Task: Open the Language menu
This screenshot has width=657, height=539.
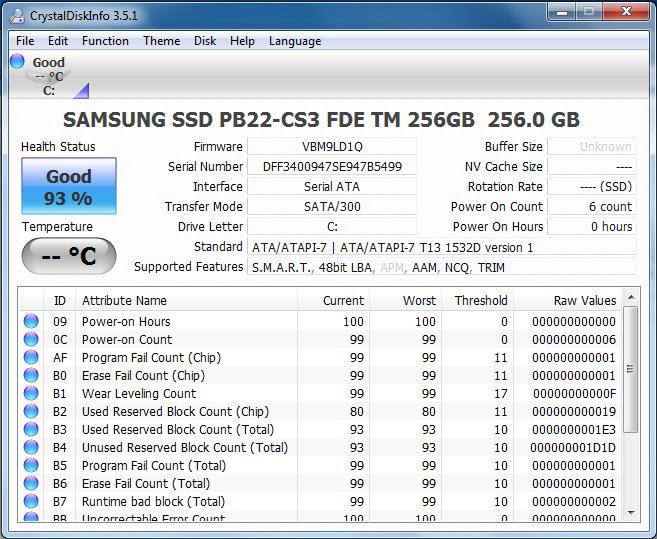Action: (x=295, y=41)
